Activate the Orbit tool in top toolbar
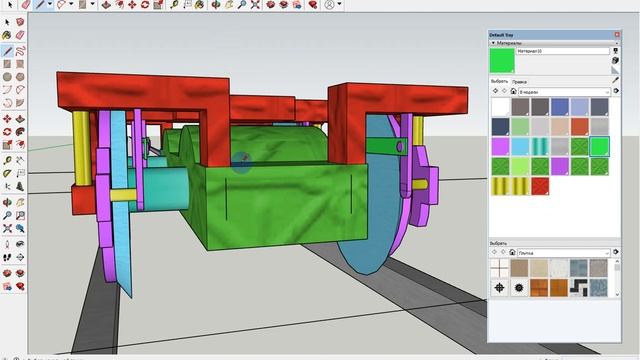Image resolution: width=640 pixels, height=360 pixels. [216, 4]
